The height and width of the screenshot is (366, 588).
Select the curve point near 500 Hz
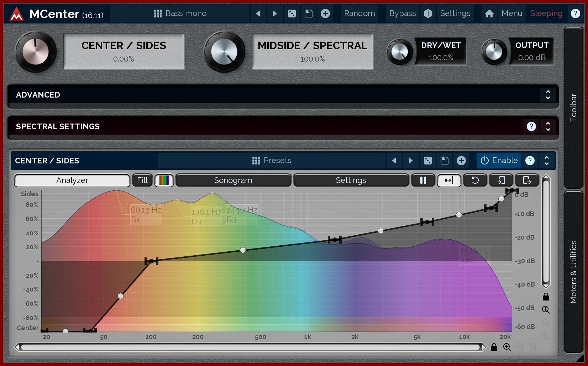[x=243, y=250]
